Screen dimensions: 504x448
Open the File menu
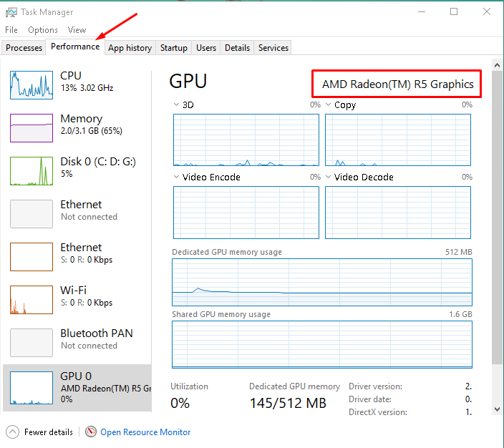coord(11,30)
